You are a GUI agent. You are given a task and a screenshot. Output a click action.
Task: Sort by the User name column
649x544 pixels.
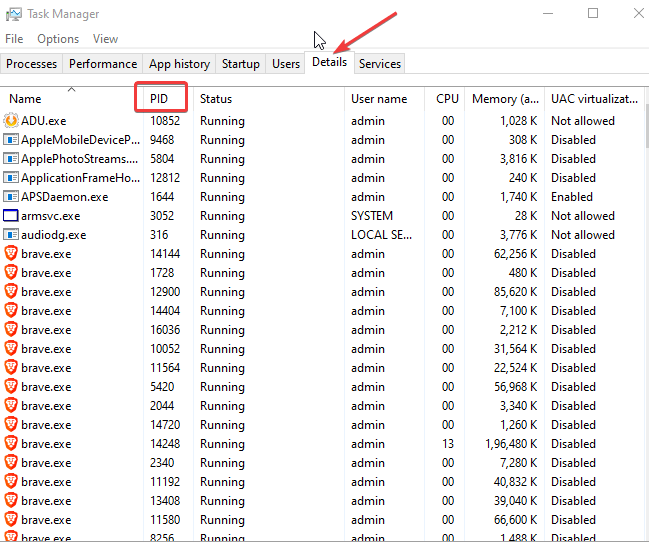[379, 99]
